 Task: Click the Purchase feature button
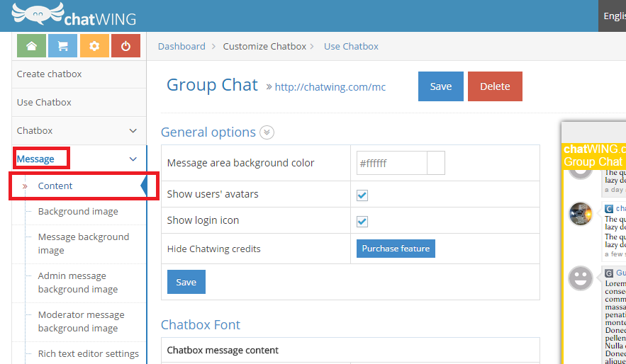[396, 249]
